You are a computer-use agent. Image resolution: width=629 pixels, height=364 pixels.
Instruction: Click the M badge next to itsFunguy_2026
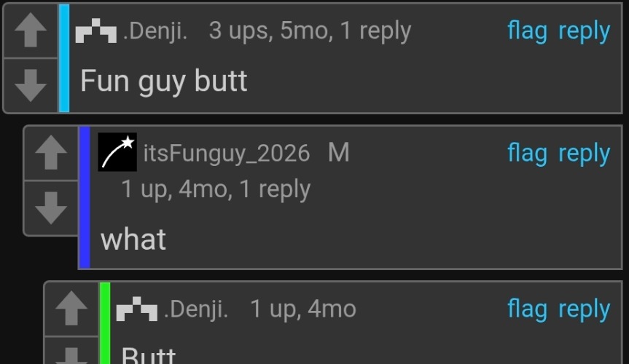tap(339, 153)
